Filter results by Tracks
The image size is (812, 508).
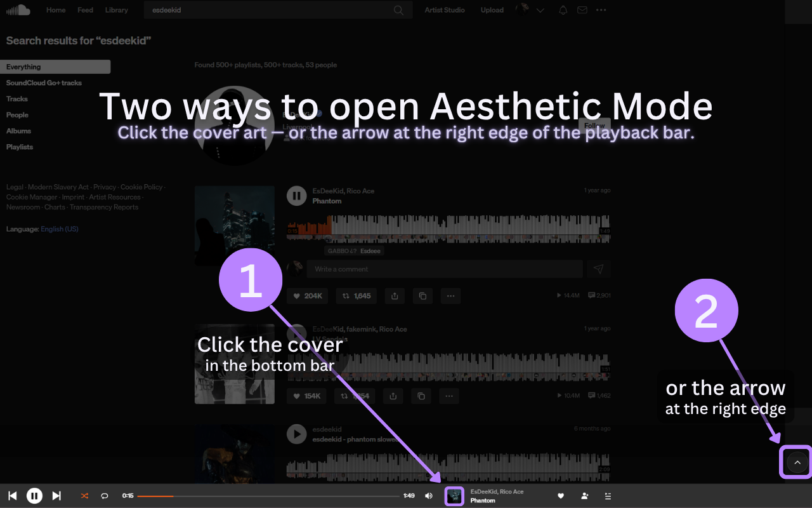coord(17,99)
